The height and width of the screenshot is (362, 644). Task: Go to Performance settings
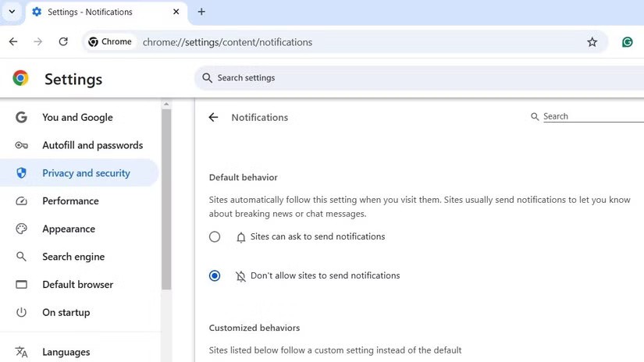coord(70,201)
